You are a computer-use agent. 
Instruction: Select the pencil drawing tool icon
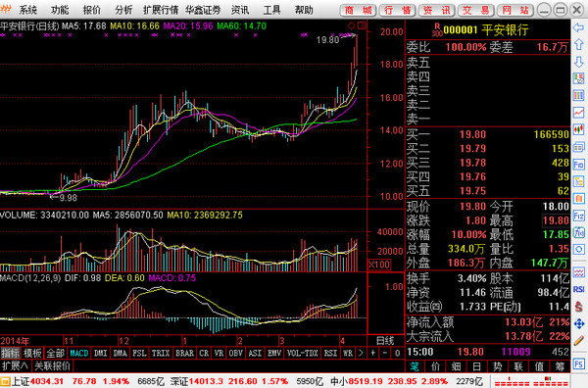click(x=578, y=340)
